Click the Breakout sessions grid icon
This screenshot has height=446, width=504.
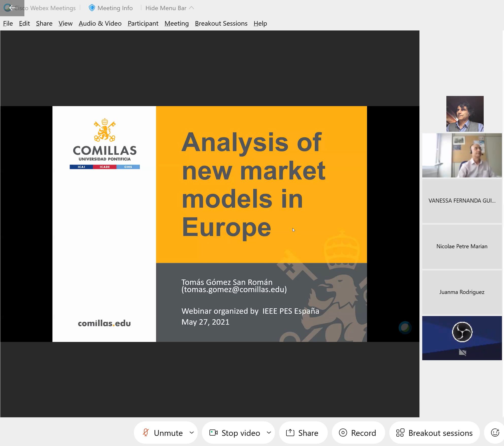coord(400,433)
